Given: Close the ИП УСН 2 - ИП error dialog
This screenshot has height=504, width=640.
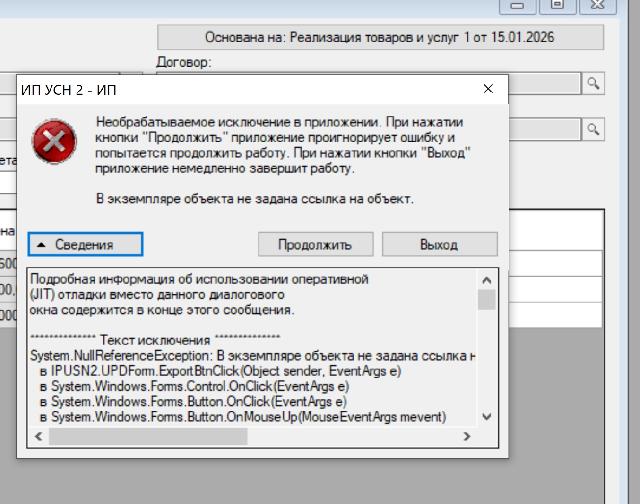Looking at the screenshot, I should [488, 89].
